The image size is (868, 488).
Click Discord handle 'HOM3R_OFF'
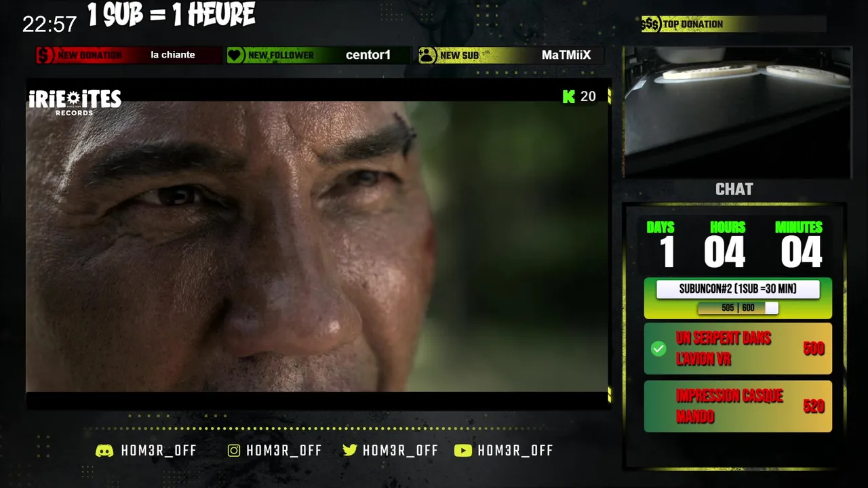(159, 451)
